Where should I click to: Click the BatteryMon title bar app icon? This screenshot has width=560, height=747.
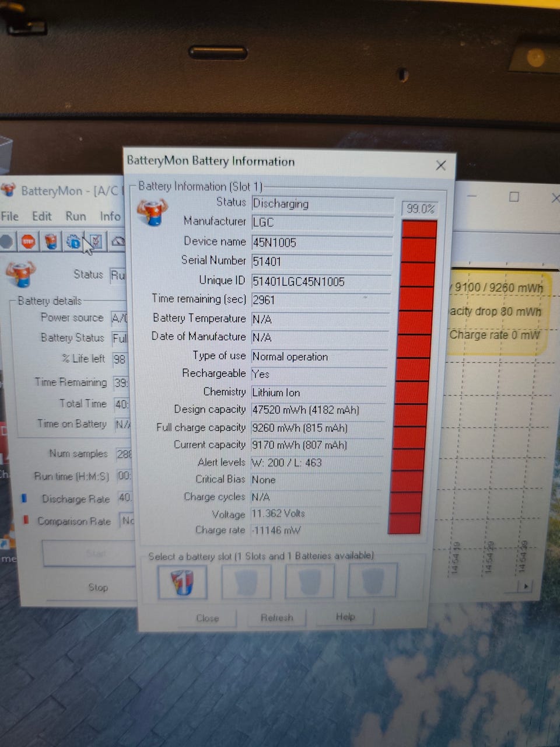pyautogui.click(x=8, y=190)
